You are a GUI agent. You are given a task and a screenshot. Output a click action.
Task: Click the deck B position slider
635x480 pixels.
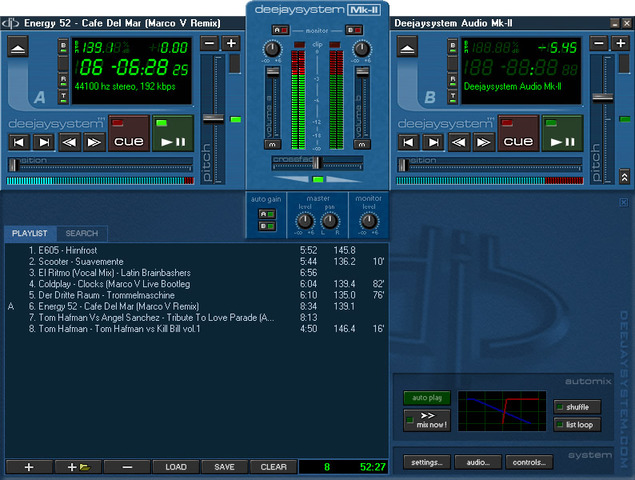[489, 165]
